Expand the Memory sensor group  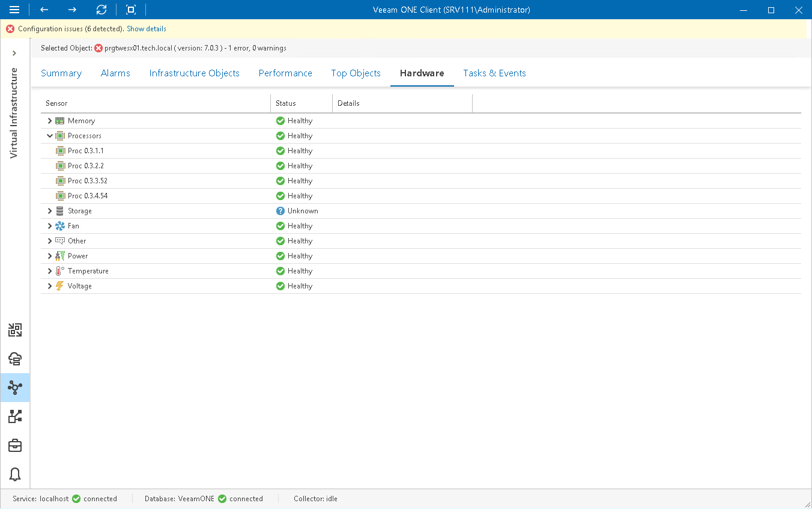50,121
